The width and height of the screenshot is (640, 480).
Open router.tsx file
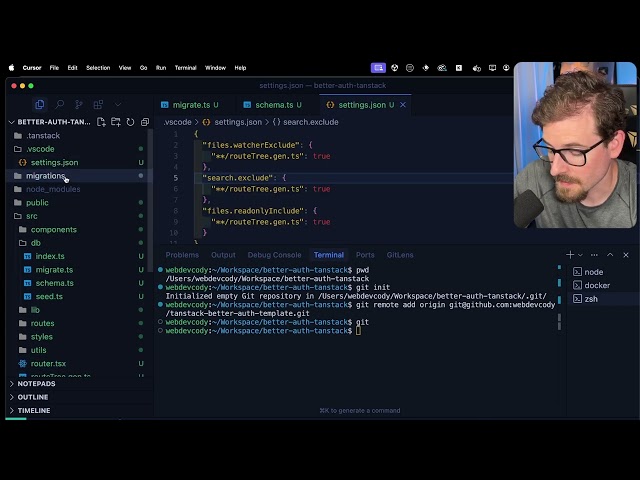[79, 364]
